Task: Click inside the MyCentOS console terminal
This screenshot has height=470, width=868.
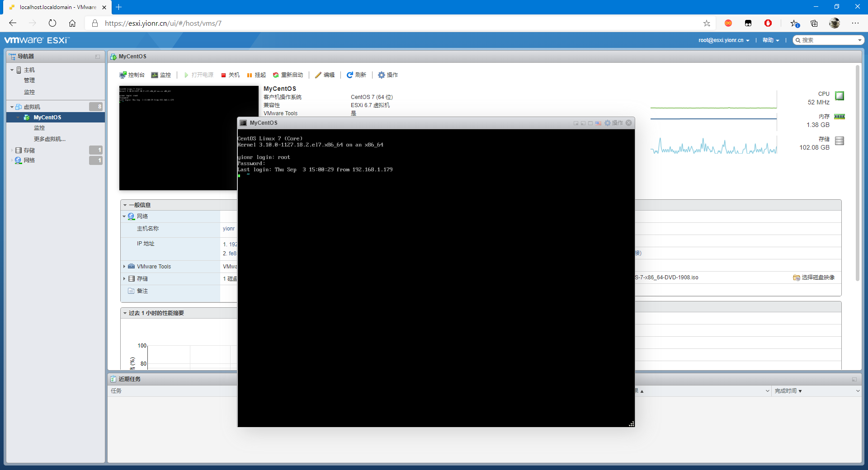Action: (x=436, y=278)
